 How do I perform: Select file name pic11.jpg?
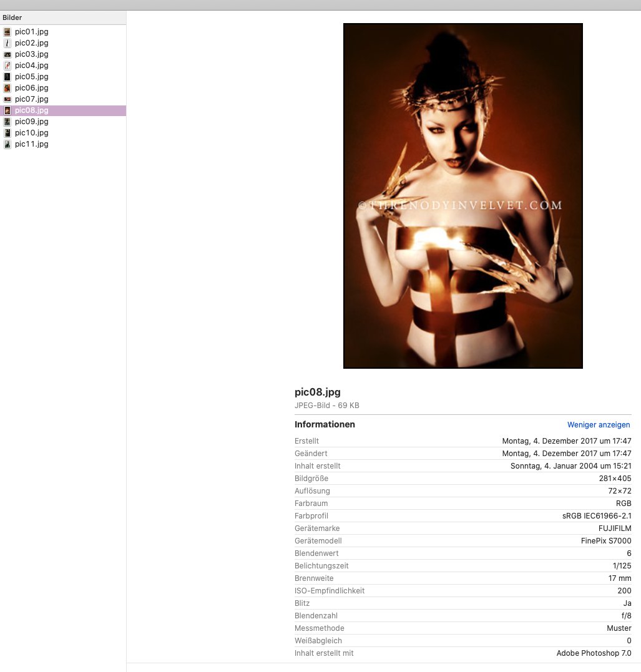tap(32, 144)
